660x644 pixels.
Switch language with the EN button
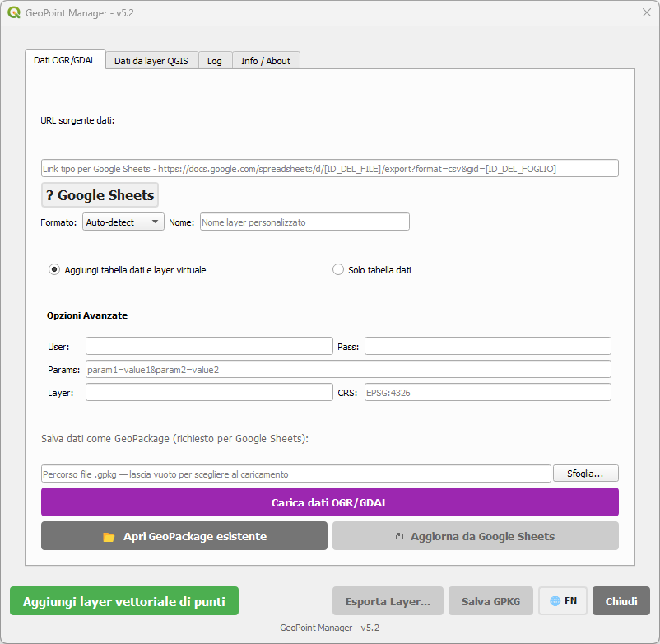point(563,601)
